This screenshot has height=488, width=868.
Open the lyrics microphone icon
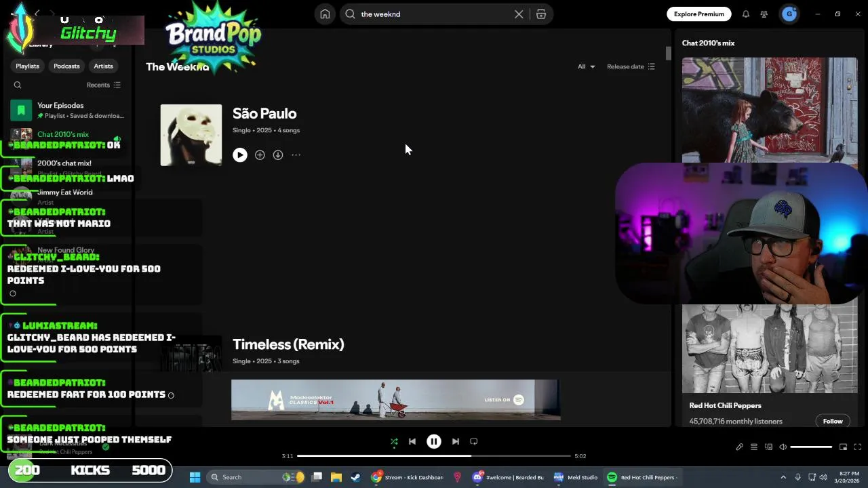(x=739, y=447)
